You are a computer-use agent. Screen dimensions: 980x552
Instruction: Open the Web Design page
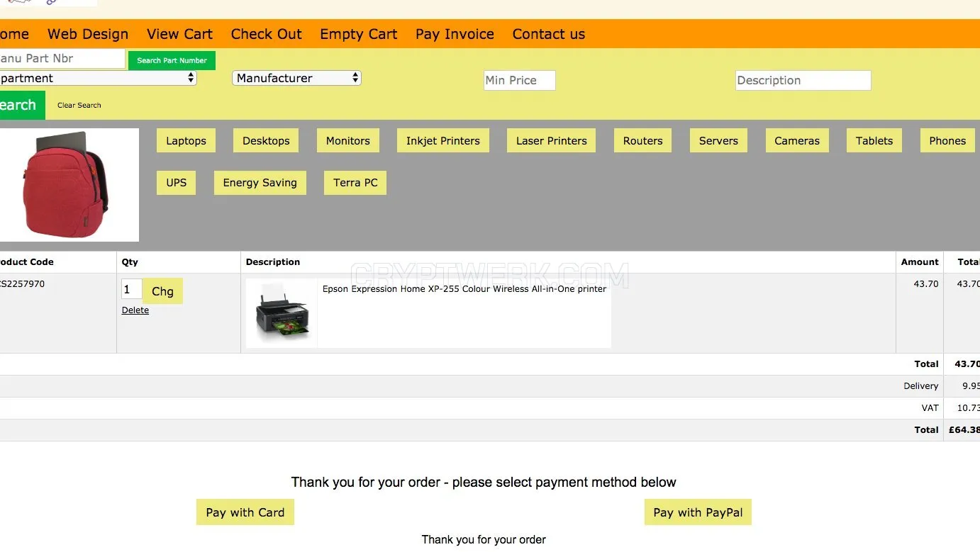pyautogui.click(x=88, y=34)
